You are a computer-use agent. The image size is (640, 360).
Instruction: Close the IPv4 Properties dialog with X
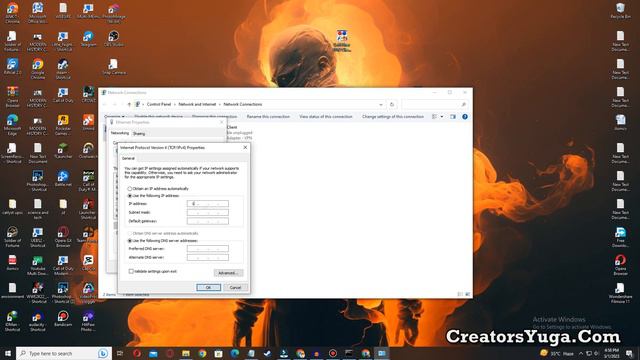tap(245, 147)
